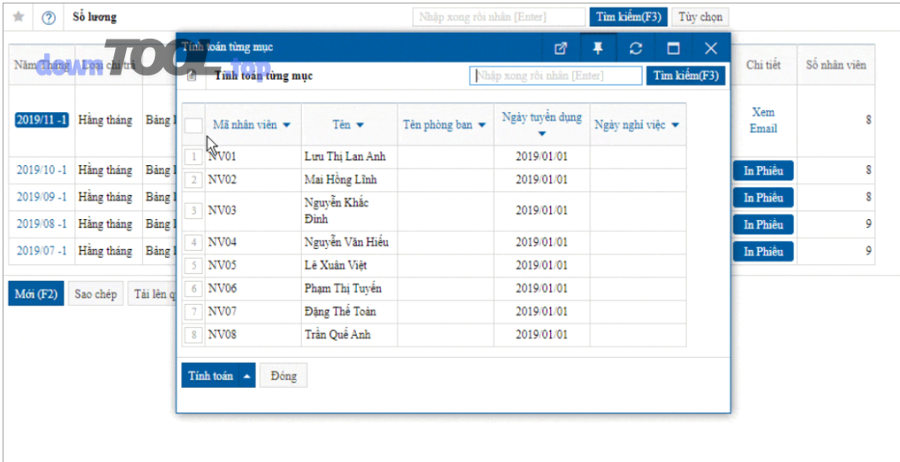This screenshot has height=462, width=900.
Task: Select row 1 checkbox for NV01
Action: (x=193, y=157)
